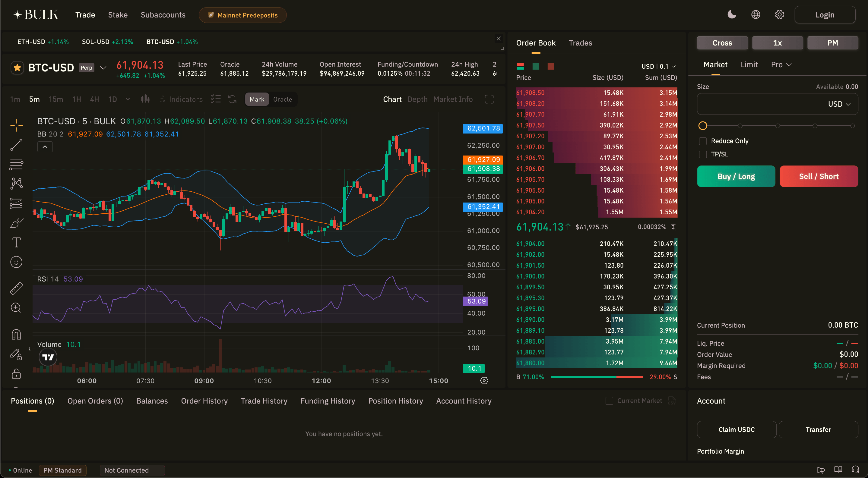Open Mainnet Predeposits
Viewport: 868px width, 478px height.
(x=242, y=15)
